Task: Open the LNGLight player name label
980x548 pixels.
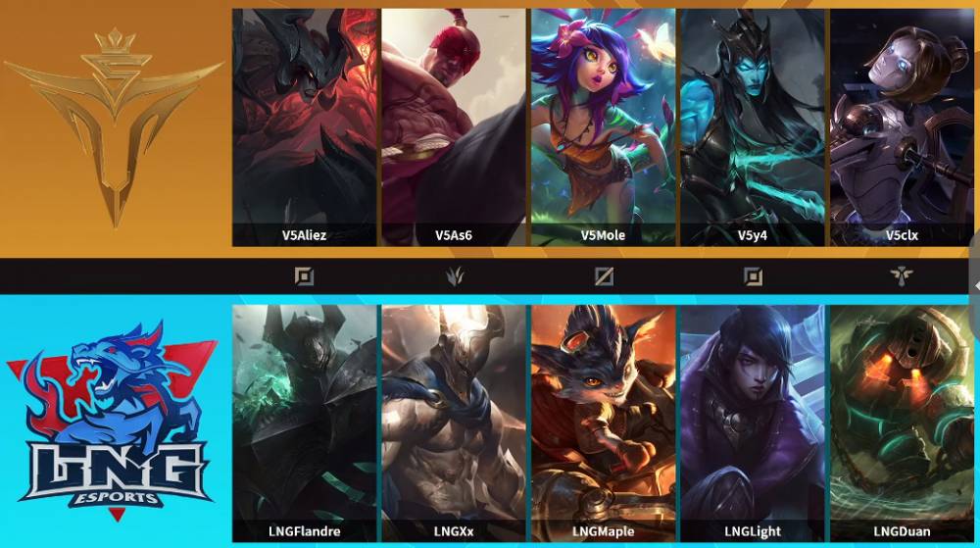Action: click(x=753, y=531)
